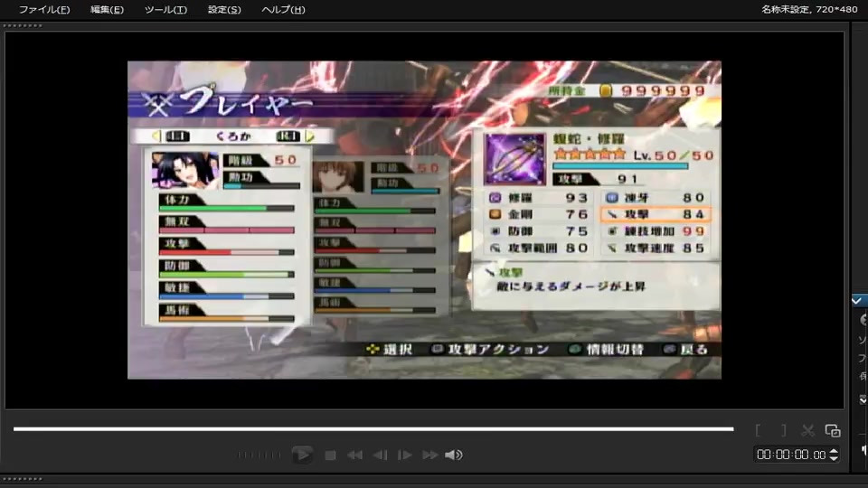Click the scissors split clip icon
The width and height of the screenshot is (868, 488).
[807, 430]
